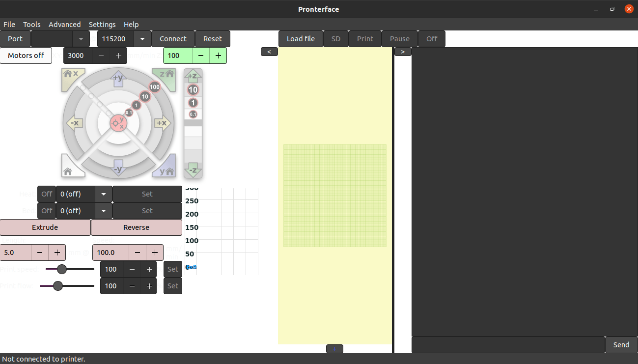Click the Reset button
Image resolution: width=638 pixels, height=364 pixels.
tap(213, 39)
